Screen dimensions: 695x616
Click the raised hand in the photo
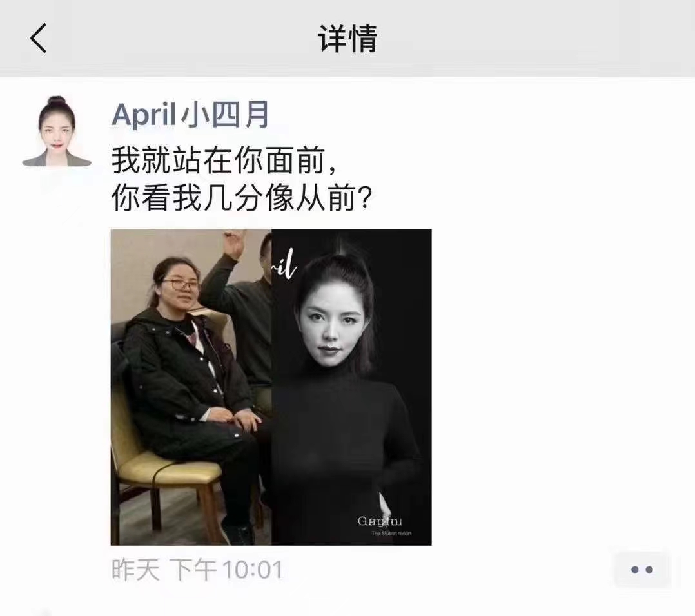[x=233, y=244]
